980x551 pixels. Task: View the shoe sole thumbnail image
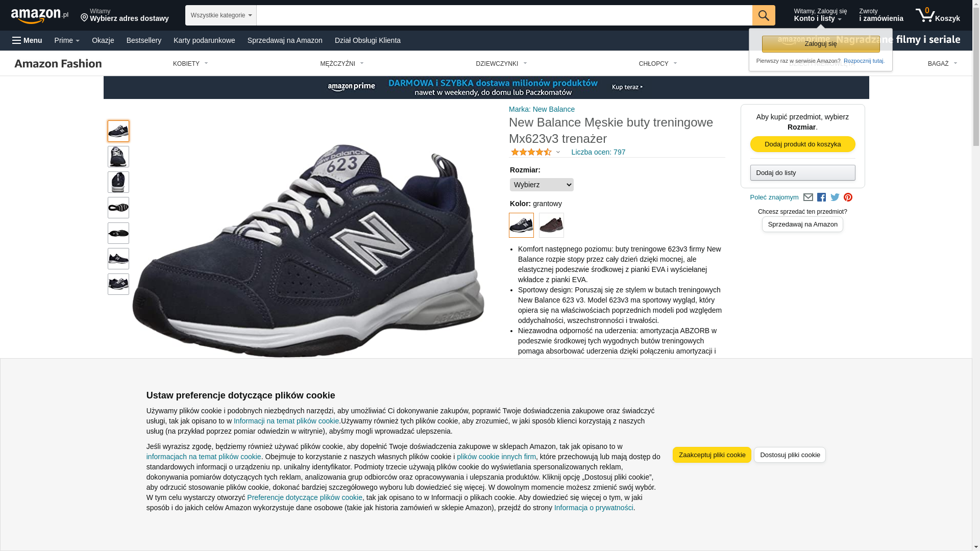click(118, 208)
